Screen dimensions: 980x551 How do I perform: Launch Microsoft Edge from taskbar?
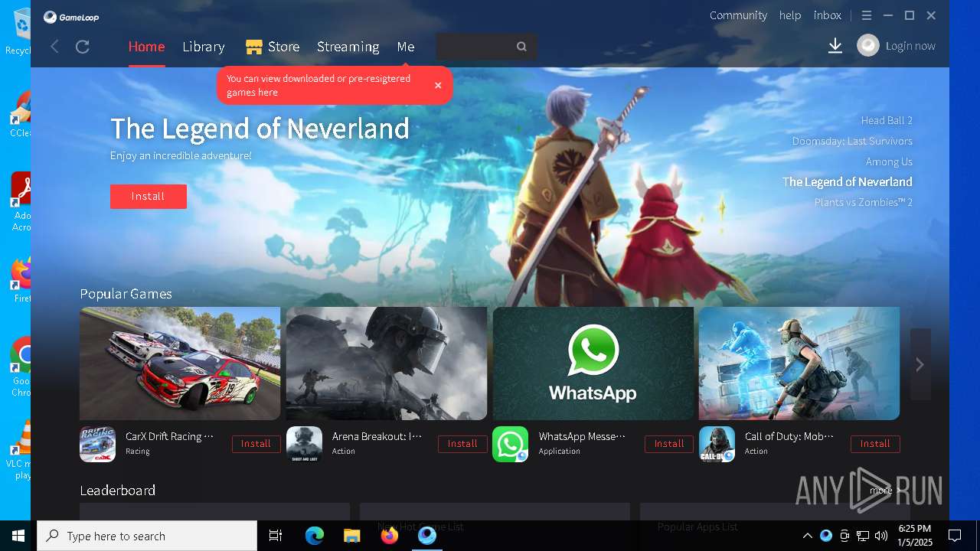click(315, 536)
